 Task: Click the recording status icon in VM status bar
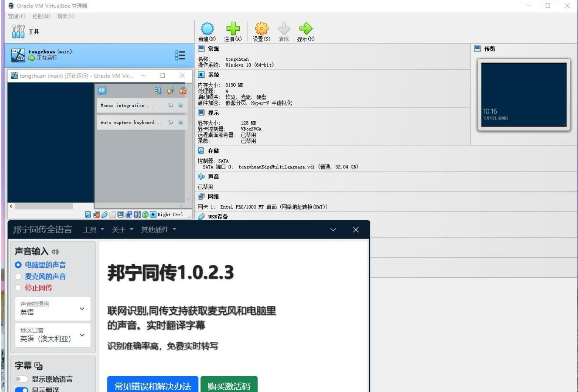pyautogui.click(x=129, y=214)
